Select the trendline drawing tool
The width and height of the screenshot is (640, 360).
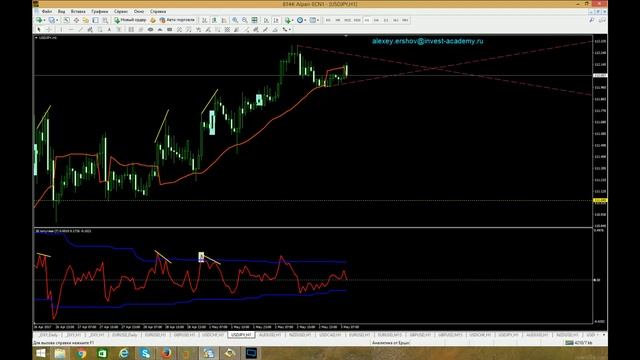coord(80,29)
